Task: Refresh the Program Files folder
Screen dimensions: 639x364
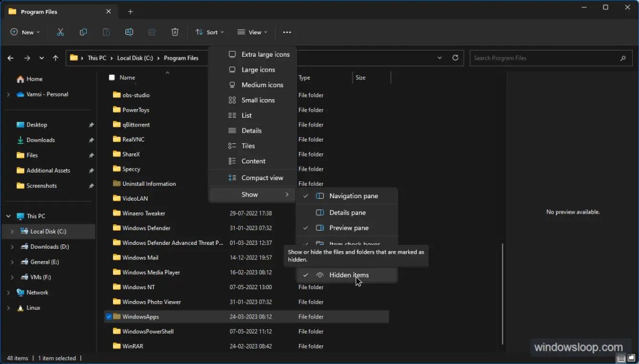Action: pyautogui.click(x=455, y=58)
